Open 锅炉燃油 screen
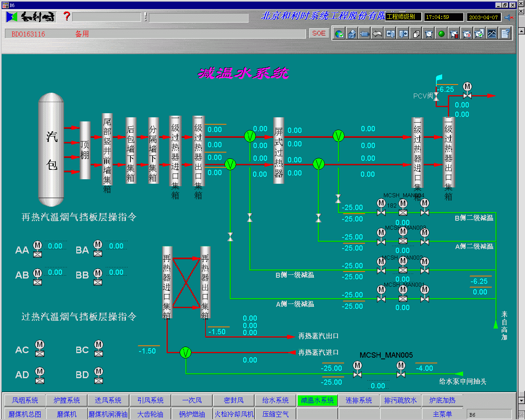 pos(192,414)
